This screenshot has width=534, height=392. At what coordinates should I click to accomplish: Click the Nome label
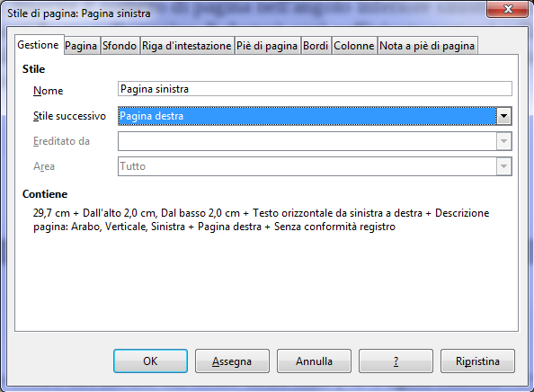click(x=48, y=91)
